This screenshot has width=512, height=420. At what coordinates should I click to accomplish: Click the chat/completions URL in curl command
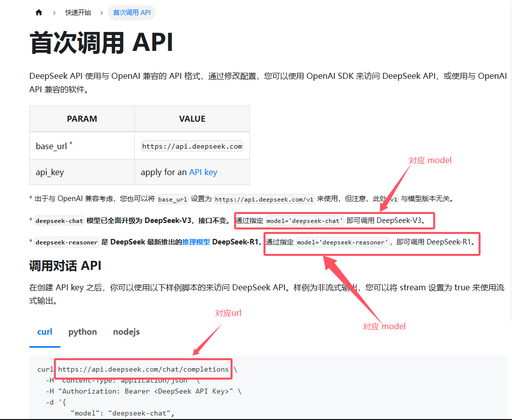(x=143, y=369)
